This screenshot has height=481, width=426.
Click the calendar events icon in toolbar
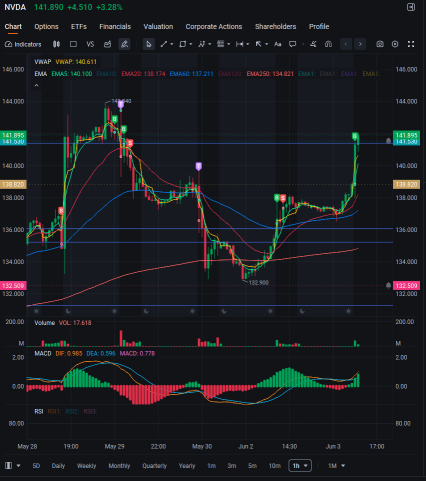click(x=107, y=44)
